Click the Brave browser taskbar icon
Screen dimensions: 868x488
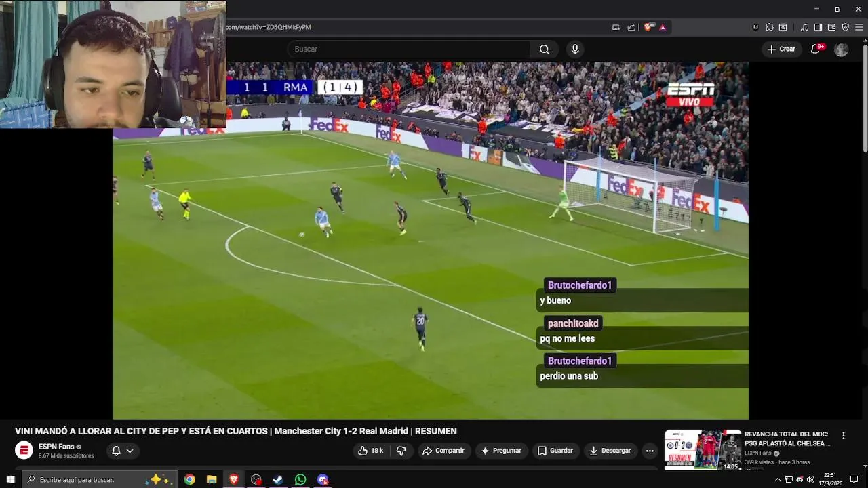(234, 479)
